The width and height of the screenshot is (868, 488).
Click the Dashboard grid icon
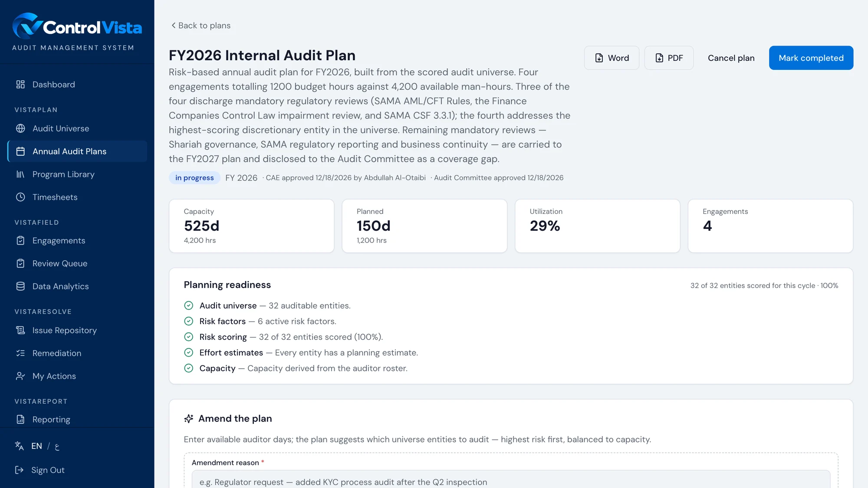click(20, 85)
